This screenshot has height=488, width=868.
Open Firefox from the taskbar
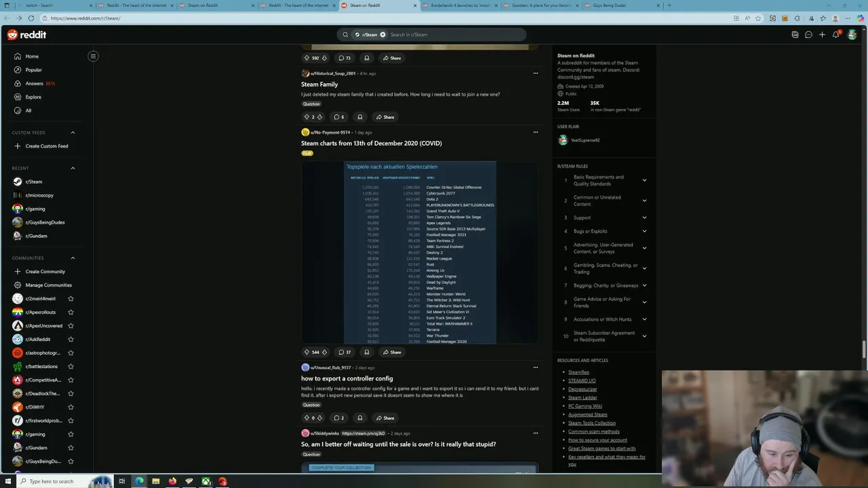pos(172,481)
